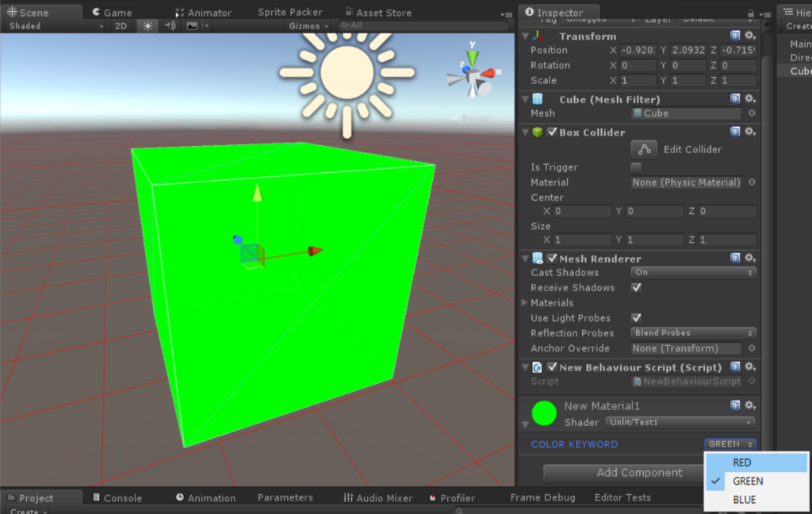Uncheck Receive Shadows
The width and height of the screenshot is (812, 514).
(636, 288)
